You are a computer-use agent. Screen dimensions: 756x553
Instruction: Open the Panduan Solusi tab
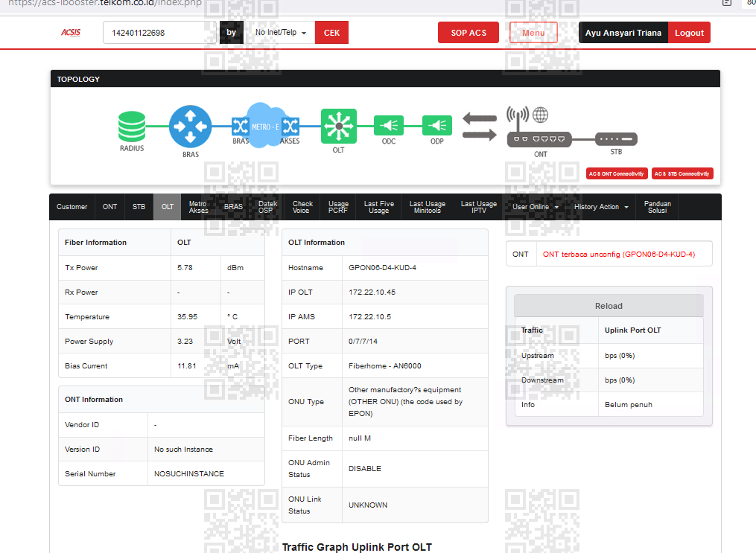pyautogui.click(x=657, y=207)
